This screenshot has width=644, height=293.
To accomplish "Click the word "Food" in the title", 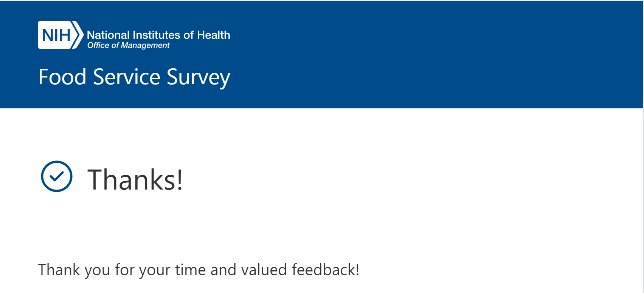I will click(62, 77).
